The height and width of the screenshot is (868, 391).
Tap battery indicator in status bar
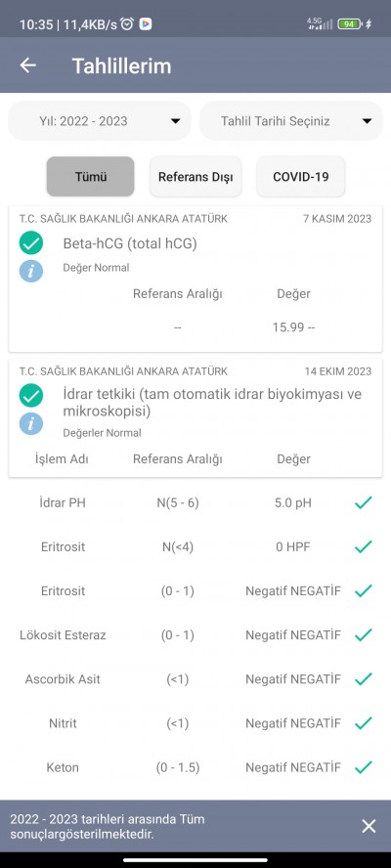[350, 23]
